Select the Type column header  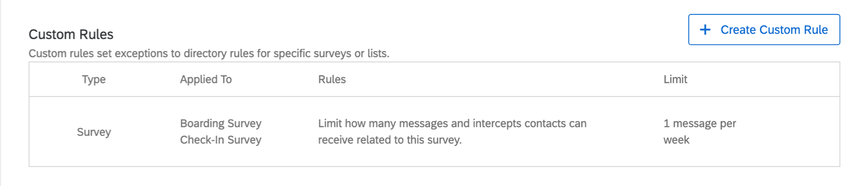point(94,79)
